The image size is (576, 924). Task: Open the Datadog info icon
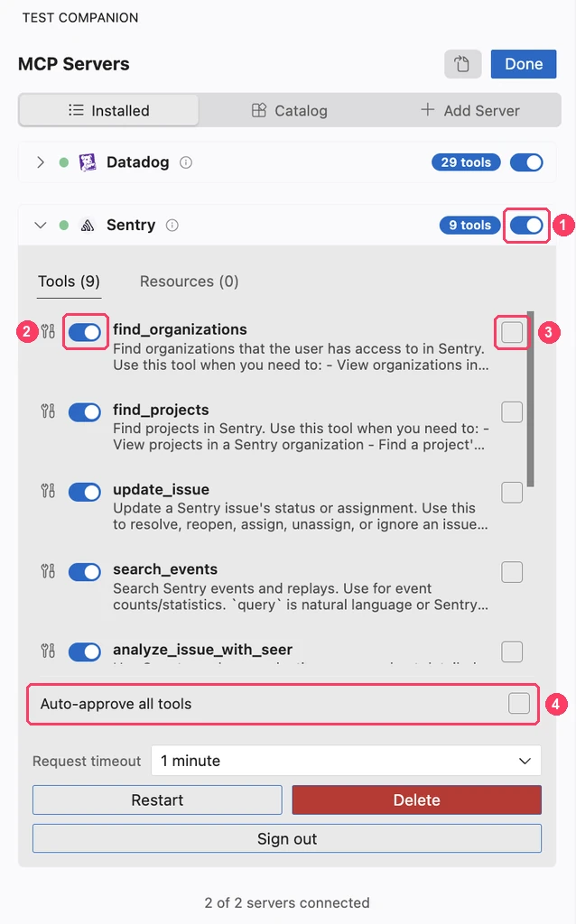186,162
